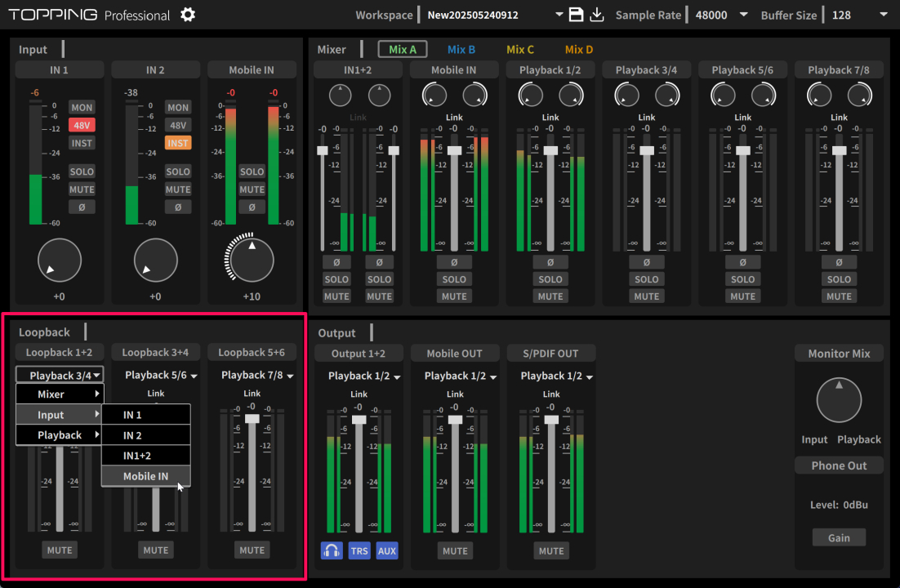Viewport: 900px width, 588px height.
Task: Toggle Link on the Mobile OUT channel
Action: [x=455, y=394]
